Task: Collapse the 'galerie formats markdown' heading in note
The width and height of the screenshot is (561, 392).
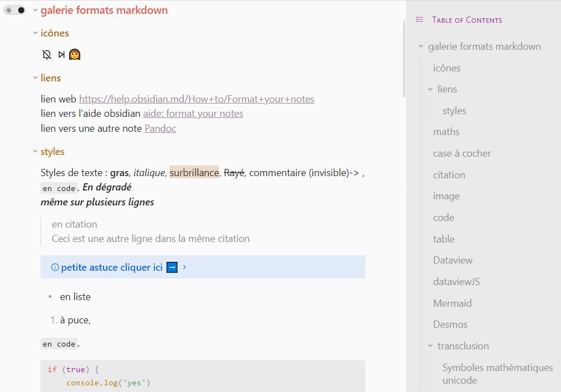Action: point(35,10)
